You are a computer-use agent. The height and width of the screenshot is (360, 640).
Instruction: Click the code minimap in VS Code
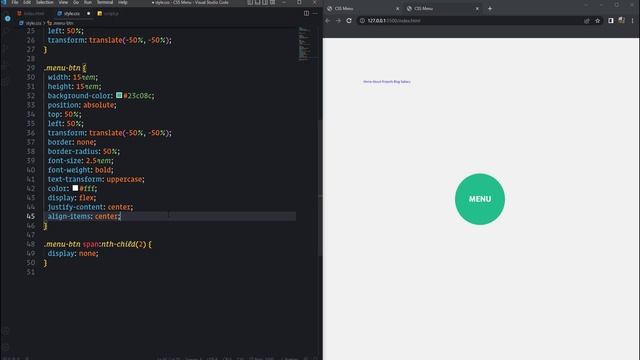pos(304,44)
